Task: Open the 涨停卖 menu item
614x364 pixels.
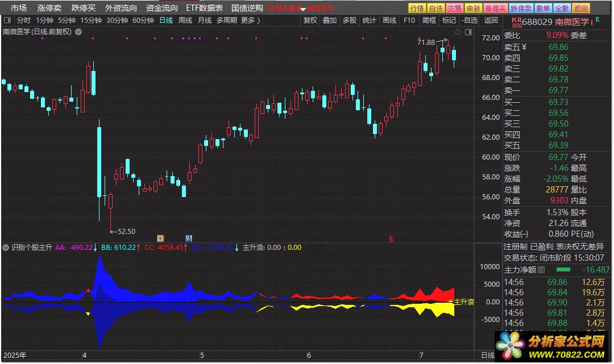Action: (49, 8)
